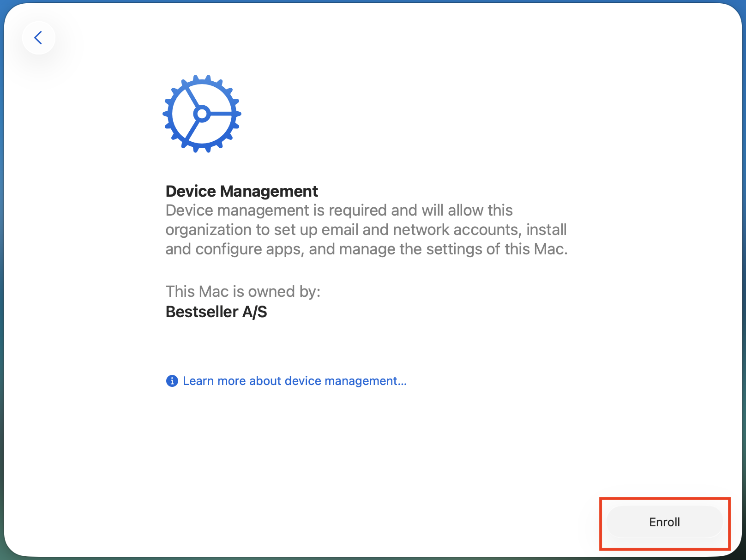
Task: Click the word 'Learn' in the blue link
Action: (x=198, y=381)
